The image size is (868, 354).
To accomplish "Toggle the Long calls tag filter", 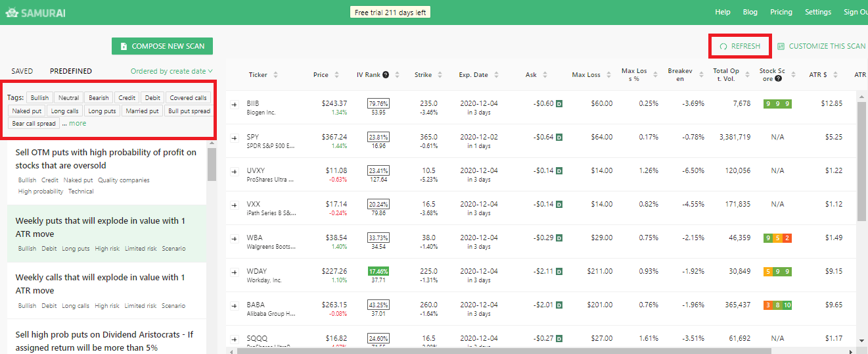I will point(64,111).
